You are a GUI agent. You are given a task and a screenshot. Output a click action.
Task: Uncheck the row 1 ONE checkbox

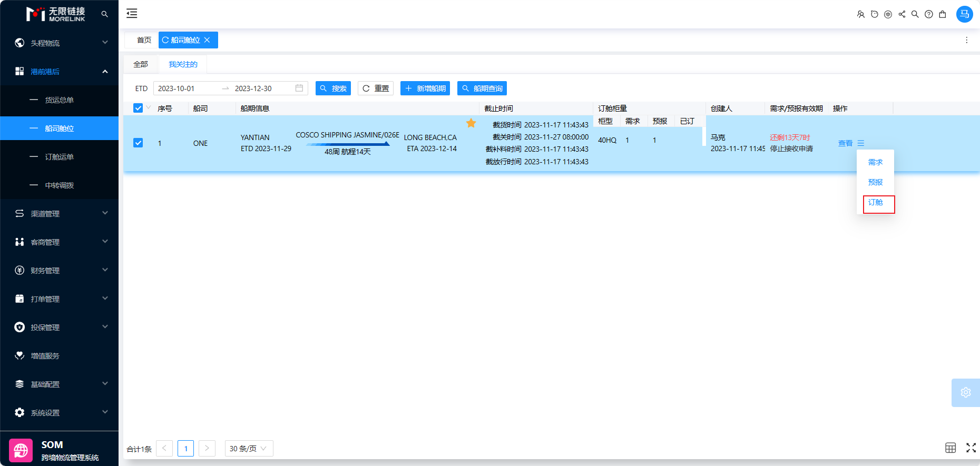[138, 143]
